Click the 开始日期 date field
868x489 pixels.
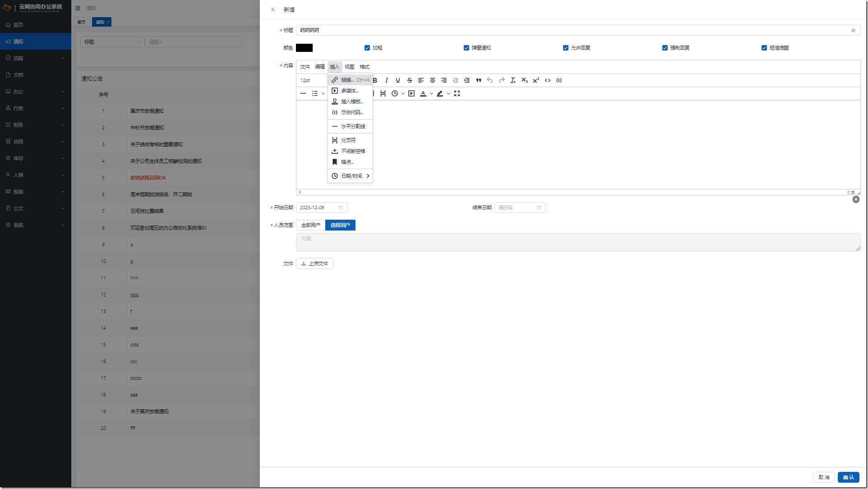click(322, 208)
